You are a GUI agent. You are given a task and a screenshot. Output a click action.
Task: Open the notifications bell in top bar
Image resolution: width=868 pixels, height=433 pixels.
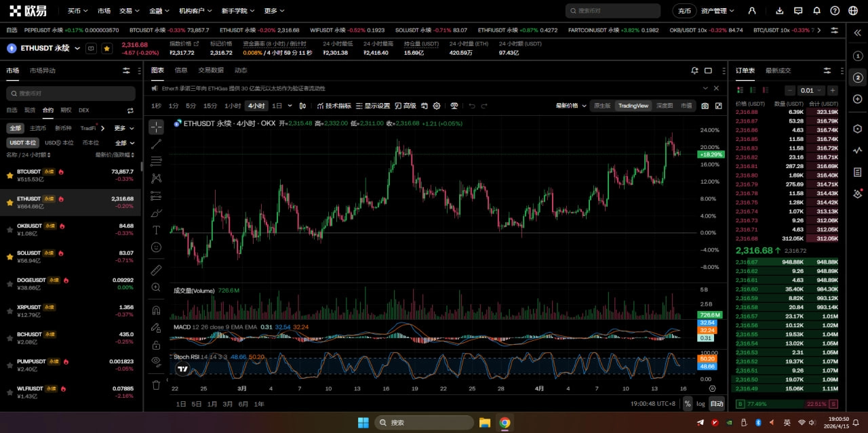816,11
